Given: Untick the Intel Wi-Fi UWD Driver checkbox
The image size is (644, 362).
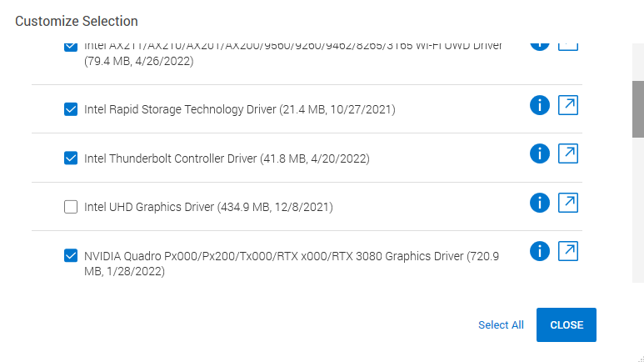Looking at the screenshot, I should coord(71,46).
